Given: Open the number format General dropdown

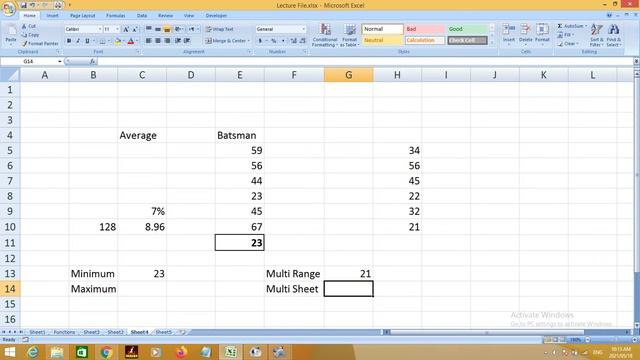Looking at the screenshot, I should pyautogui.click(x=303, y=29).
